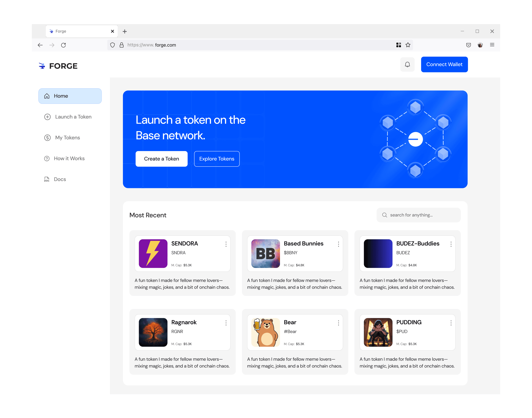Click the shield tracking protection icon
This screenshot has width=532, height=418.
(112, 45)
